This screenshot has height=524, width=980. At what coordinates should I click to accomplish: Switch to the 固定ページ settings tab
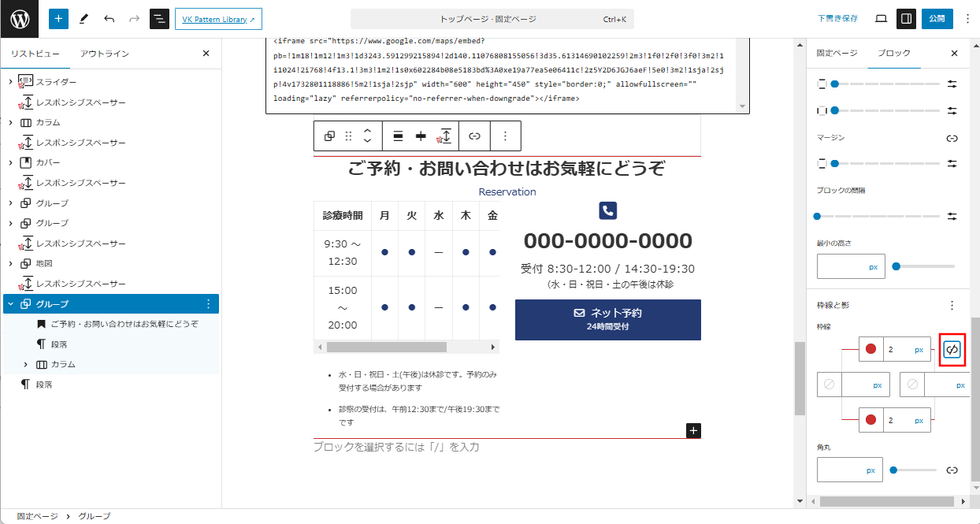pos(837,54)
